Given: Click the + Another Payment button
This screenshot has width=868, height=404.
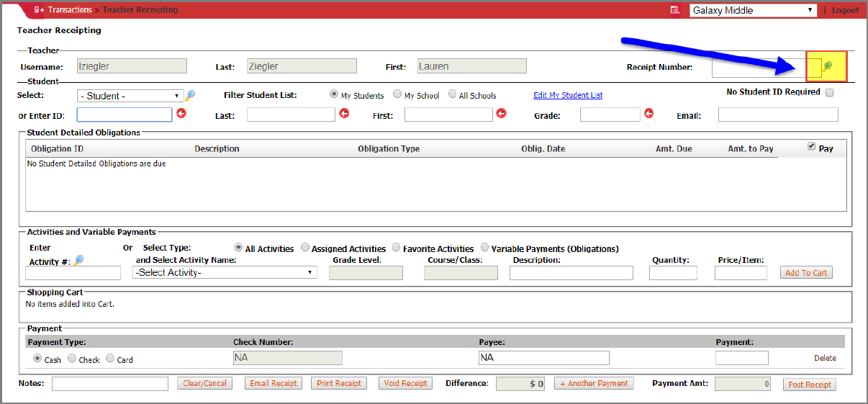Looking at the screenshot, I should click(594, 383).
